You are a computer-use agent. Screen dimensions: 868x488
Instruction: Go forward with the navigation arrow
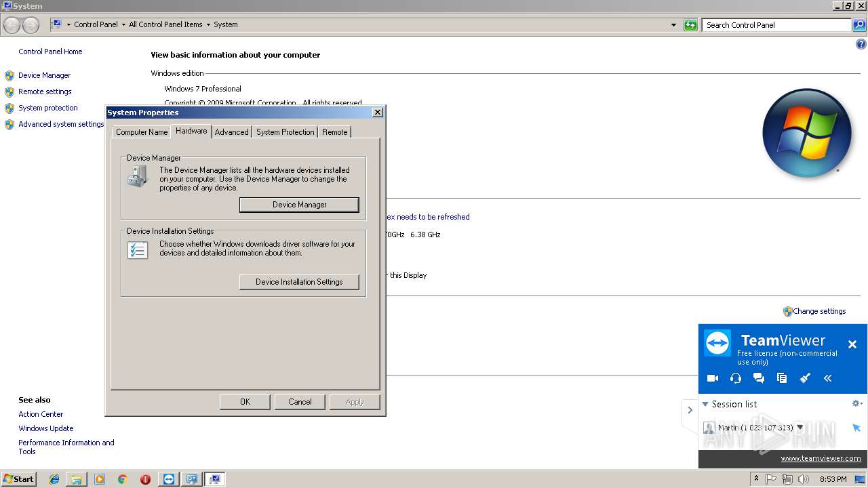coord(31,26)
